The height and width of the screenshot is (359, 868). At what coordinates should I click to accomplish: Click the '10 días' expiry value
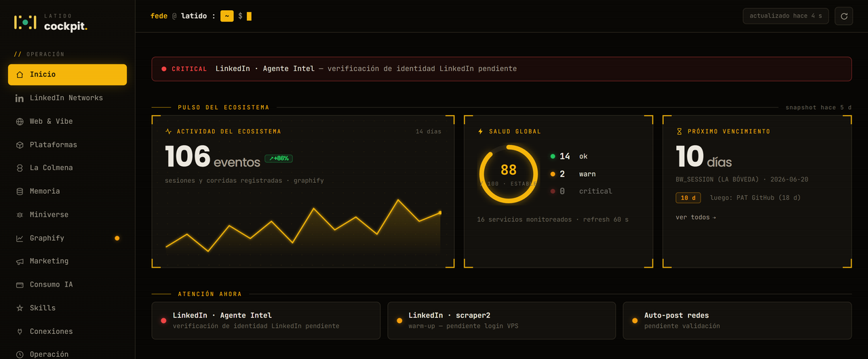click(x=704, y=158)
